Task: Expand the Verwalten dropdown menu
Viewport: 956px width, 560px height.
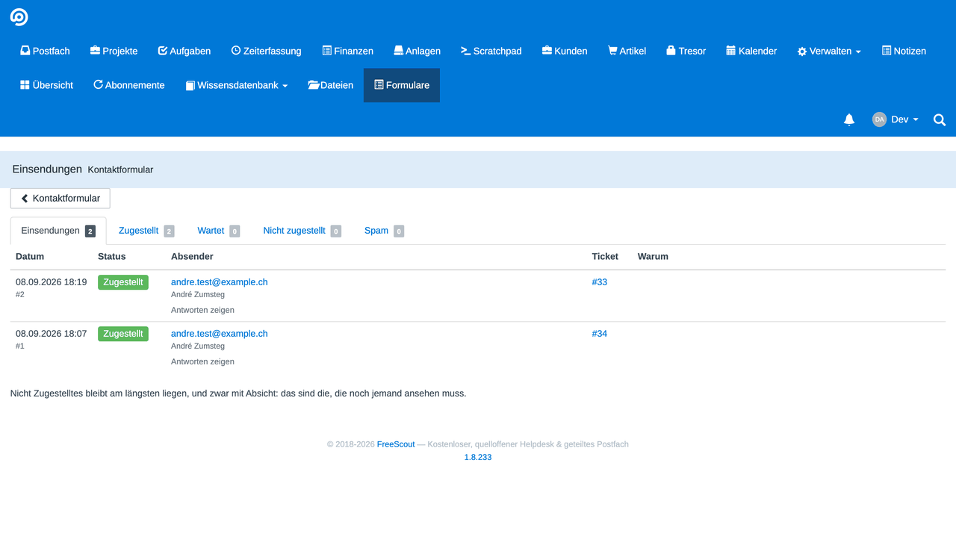Action: coord(829,51)
